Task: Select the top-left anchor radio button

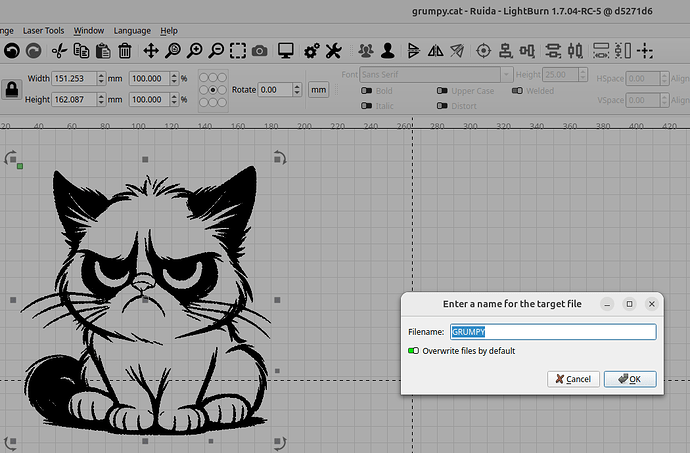Action: point(204,77)
